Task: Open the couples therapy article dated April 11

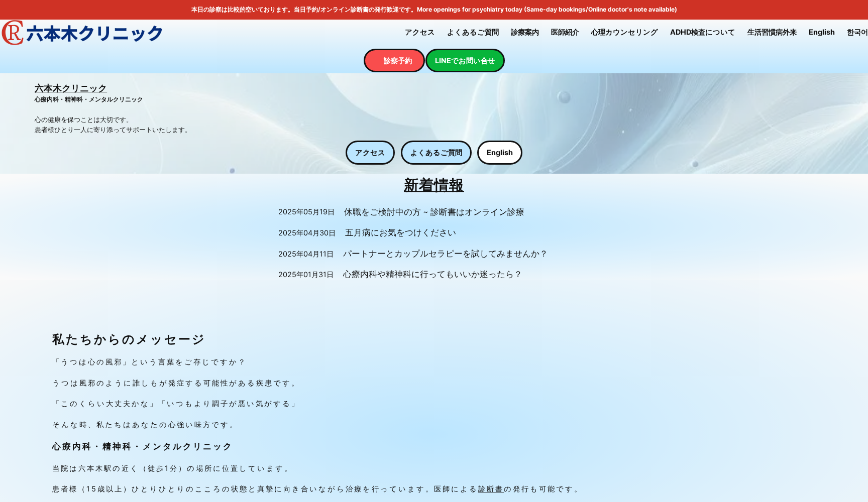Action: pyautogui.click(x=445, y=254)
